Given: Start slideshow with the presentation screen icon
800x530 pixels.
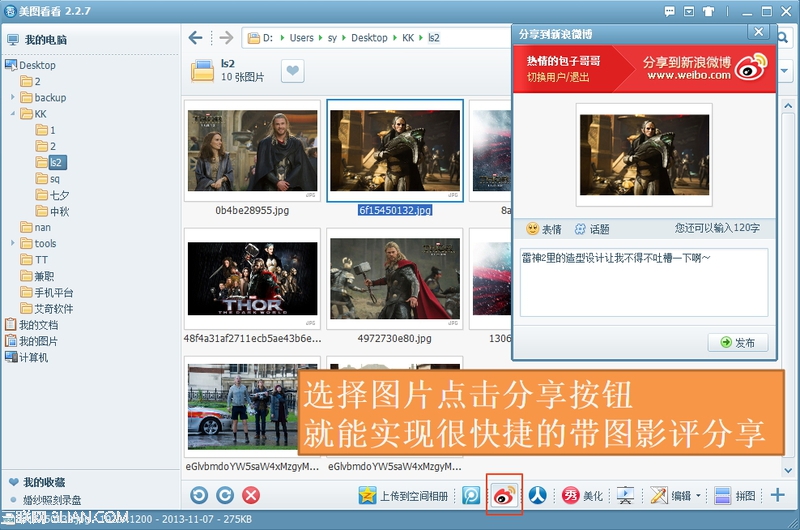Looking at the screenshot, I should tap(626, 495).
